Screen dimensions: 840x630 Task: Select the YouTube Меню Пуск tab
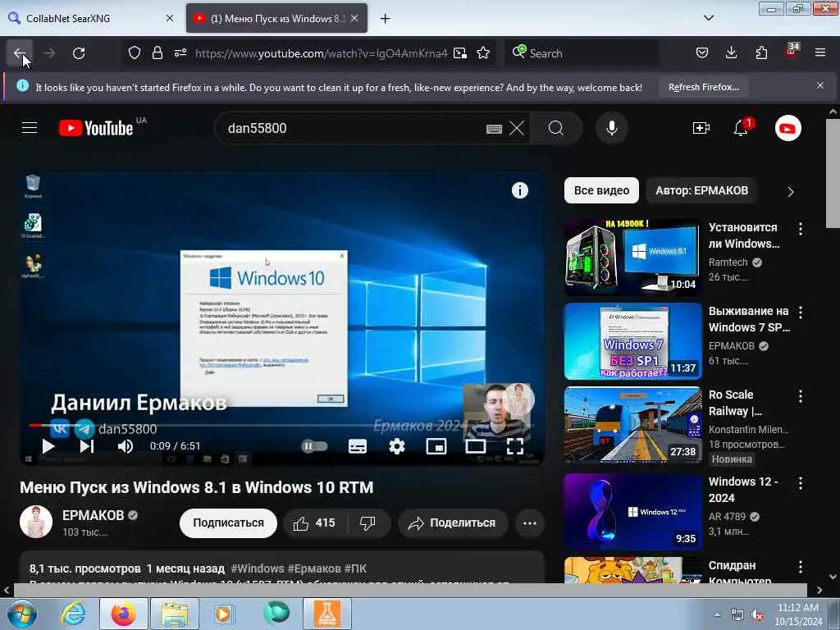[276, 18]
